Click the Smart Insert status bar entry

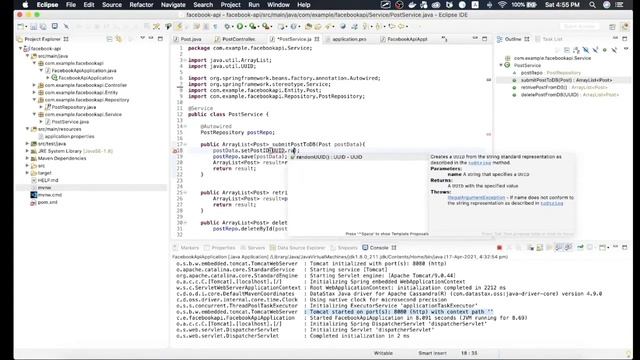432,353
